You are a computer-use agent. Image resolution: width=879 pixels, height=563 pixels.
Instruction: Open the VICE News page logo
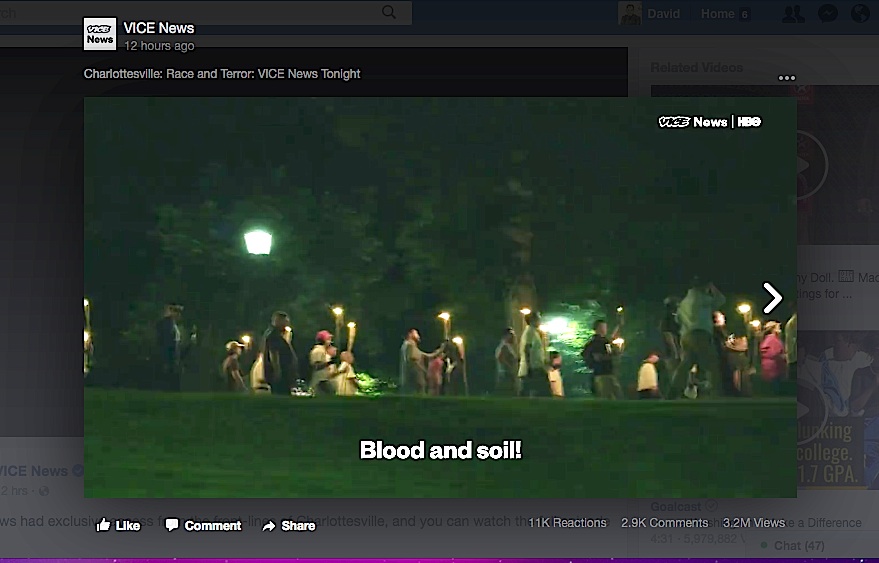click(x=100, y=34)
